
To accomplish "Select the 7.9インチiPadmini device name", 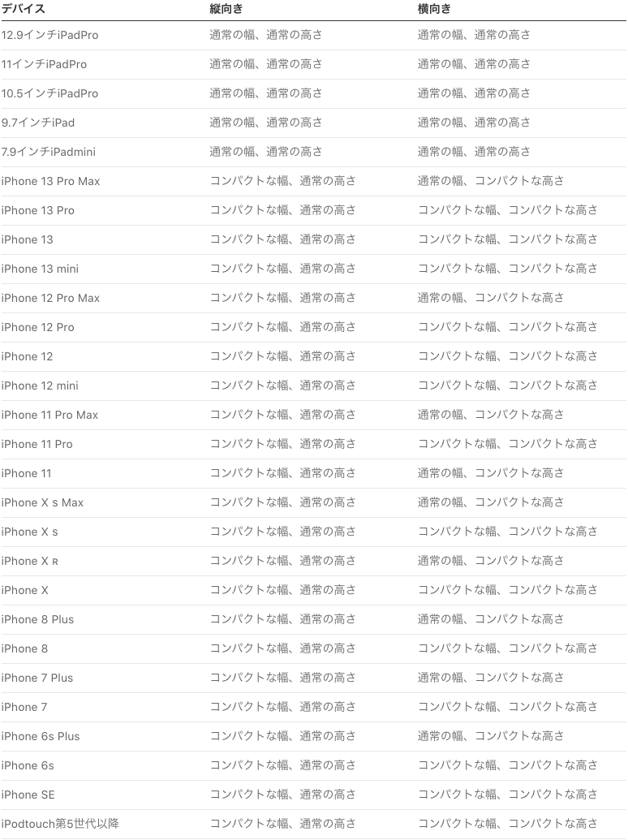I will pos(48,152).
